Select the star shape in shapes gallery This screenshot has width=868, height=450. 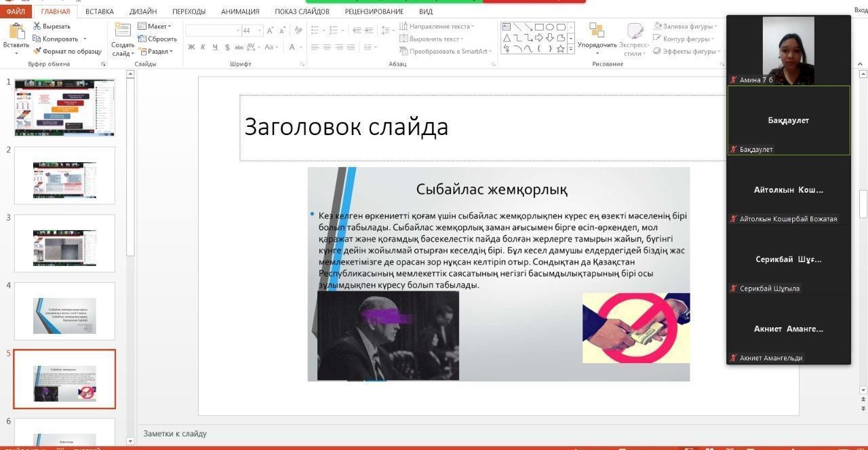[x=561, y=48]
